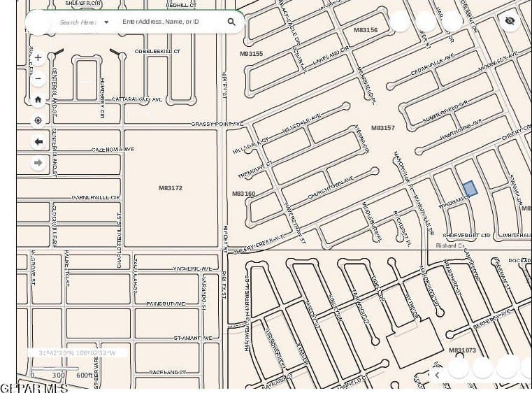Screen dimensions: 532x393
Task: Click the M83155 map label
Action: (x=252, y=53)
